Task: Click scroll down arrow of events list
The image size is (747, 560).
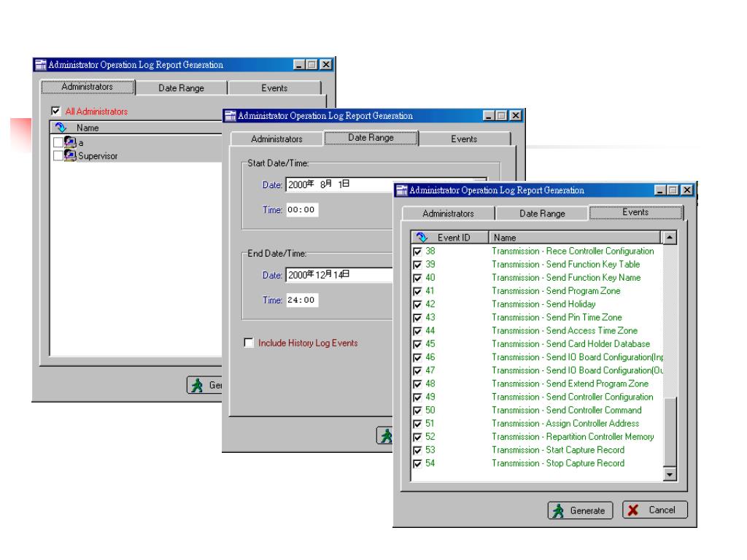Action: click(670, 474)
